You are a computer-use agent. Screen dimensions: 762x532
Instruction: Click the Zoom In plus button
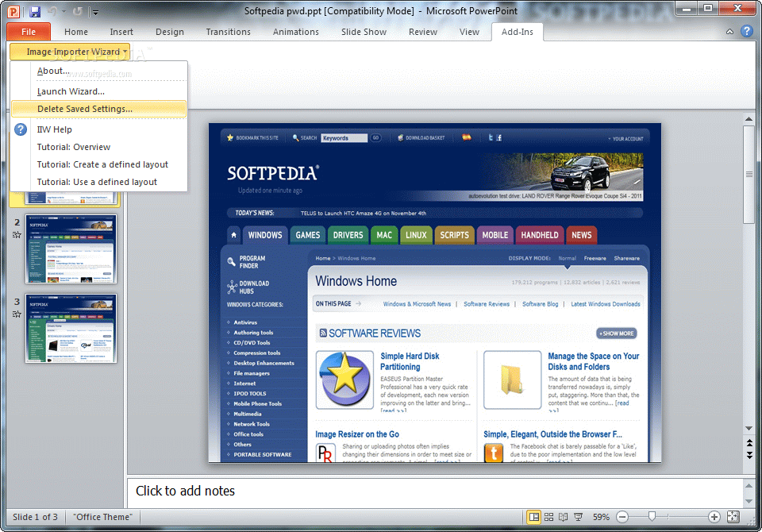pos(714,517)
